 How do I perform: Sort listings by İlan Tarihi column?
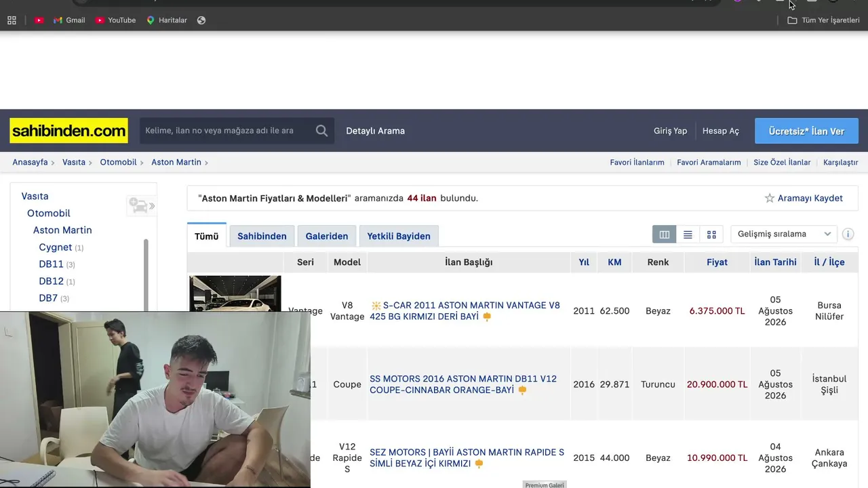click(x=775, y=262)
